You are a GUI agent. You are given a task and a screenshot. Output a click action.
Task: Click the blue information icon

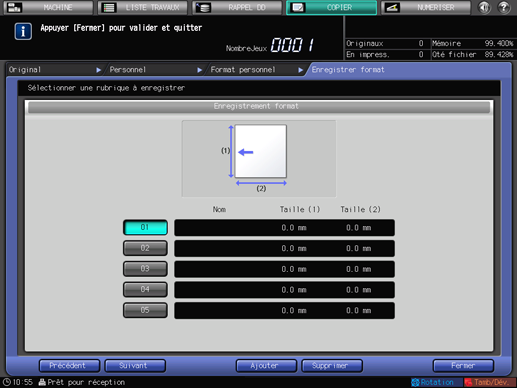coord(23,31)
